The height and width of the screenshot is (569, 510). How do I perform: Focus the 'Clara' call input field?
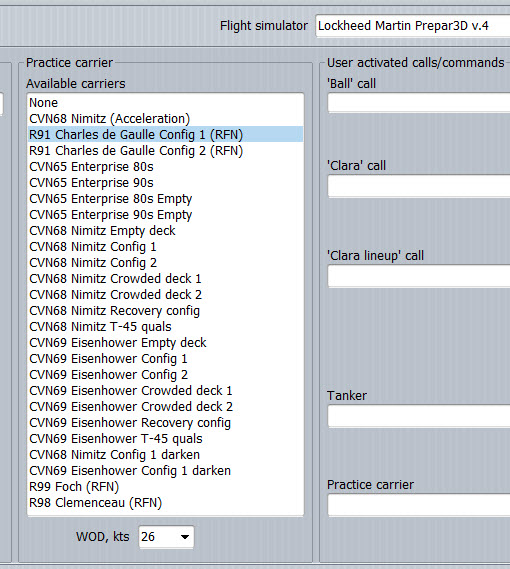point(419,186)
